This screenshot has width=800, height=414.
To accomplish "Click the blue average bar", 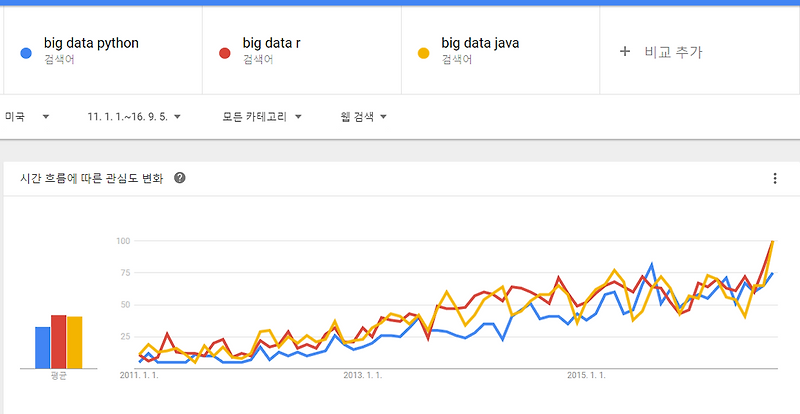I will [x=42, y=348].
